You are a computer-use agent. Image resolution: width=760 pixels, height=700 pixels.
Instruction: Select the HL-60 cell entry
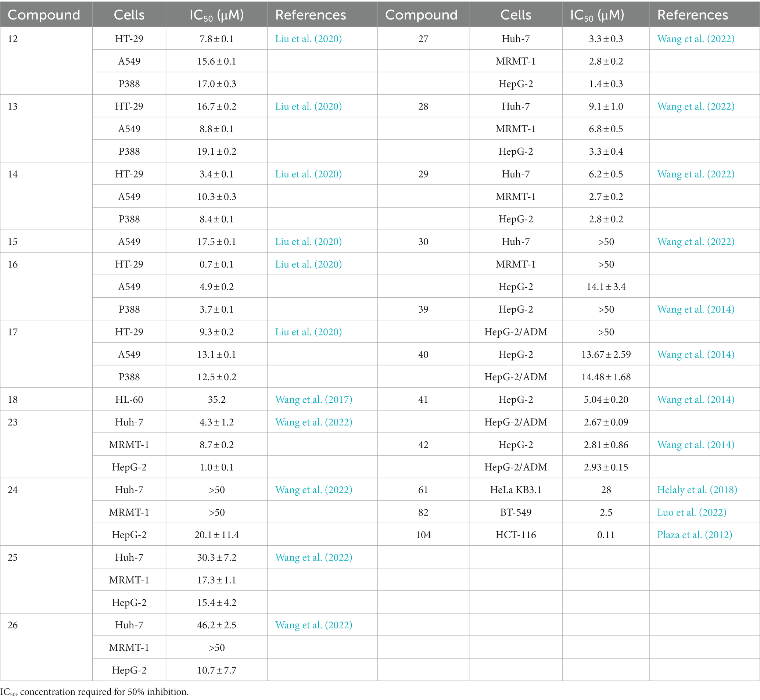pos(129,400)
